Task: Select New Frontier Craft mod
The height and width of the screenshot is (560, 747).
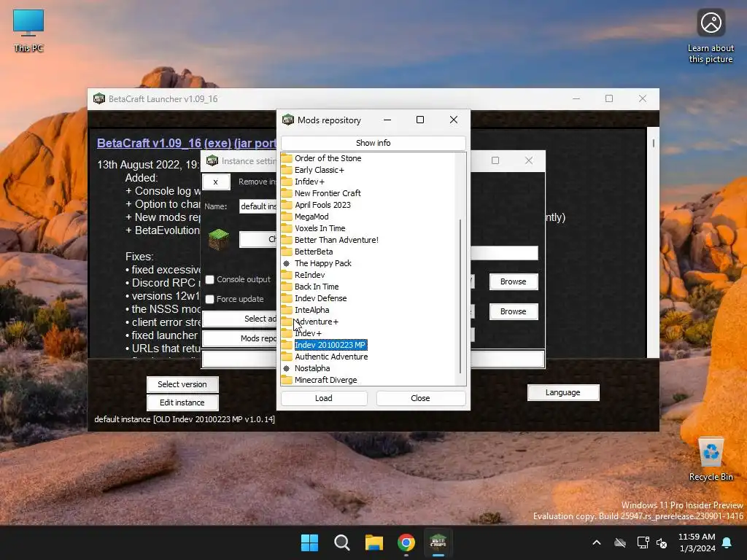Action: 328,193
